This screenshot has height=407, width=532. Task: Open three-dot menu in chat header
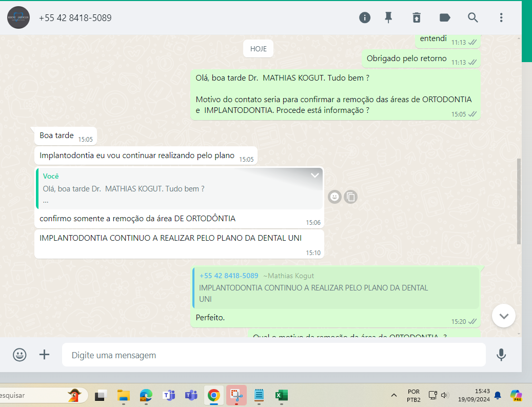[x=501, y=17]
